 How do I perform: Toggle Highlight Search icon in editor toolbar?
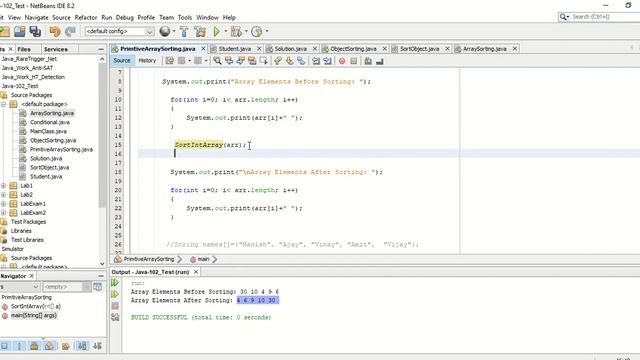coord(252,61)
